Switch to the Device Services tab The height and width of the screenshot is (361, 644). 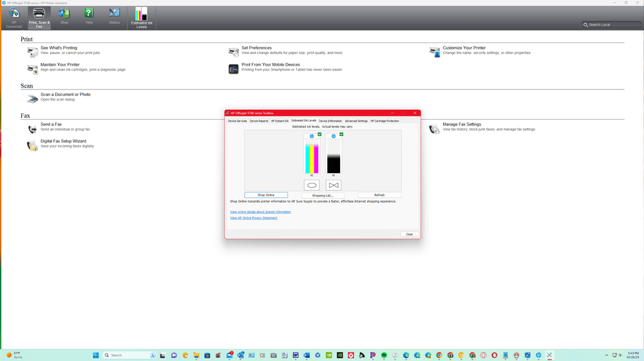(237, 121)
